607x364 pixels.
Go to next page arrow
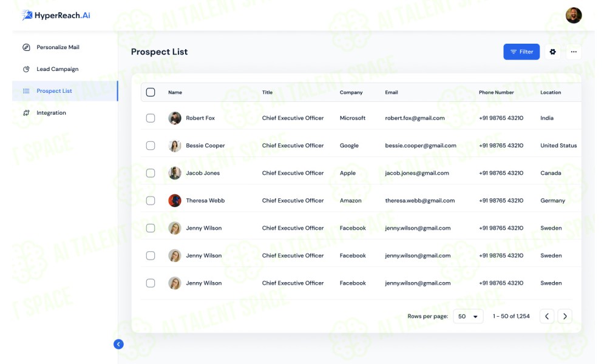[x=565, y=316]
